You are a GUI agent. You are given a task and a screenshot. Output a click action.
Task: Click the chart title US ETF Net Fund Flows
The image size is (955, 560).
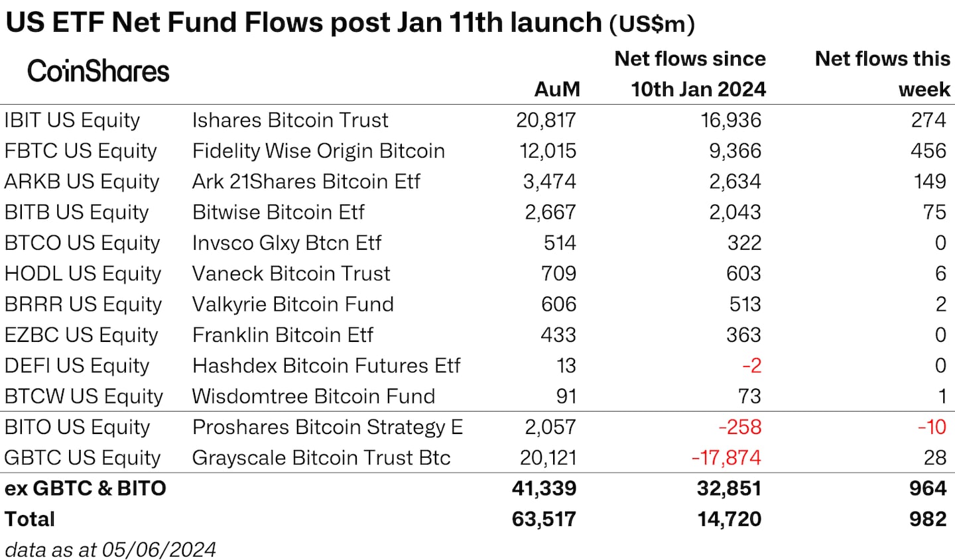pos(303,23)
